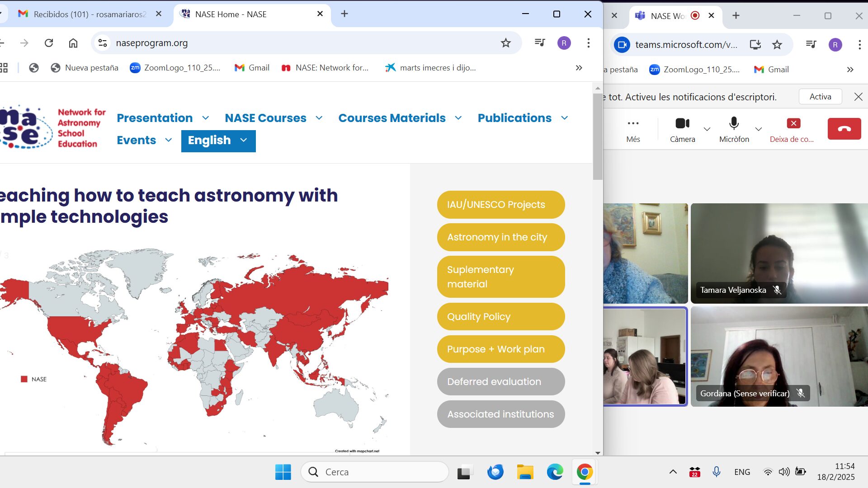Image resolution: width=868 pixels, height=488 pixels.
Task: Bookmark the Teams page with star icon
Action: (777, 45)
